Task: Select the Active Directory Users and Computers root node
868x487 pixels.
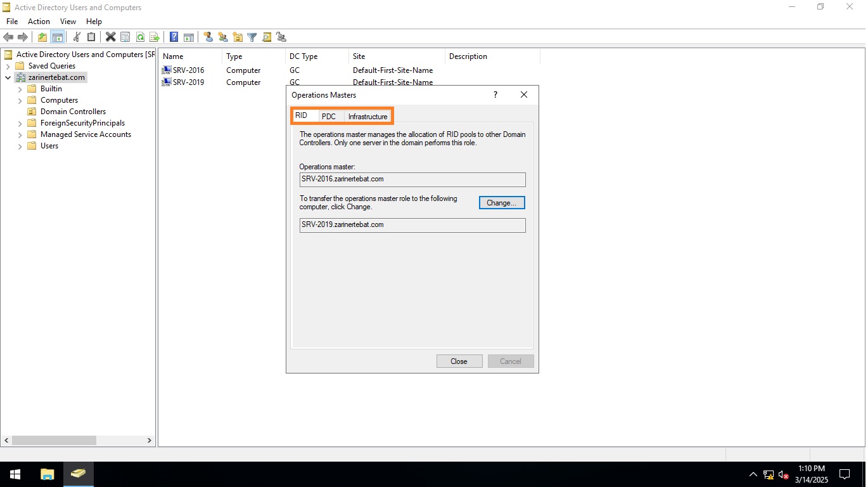Action: (86, 55)
